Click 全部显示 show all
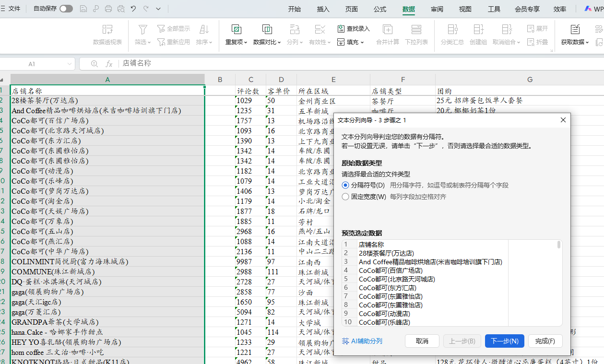 (174, 29)
